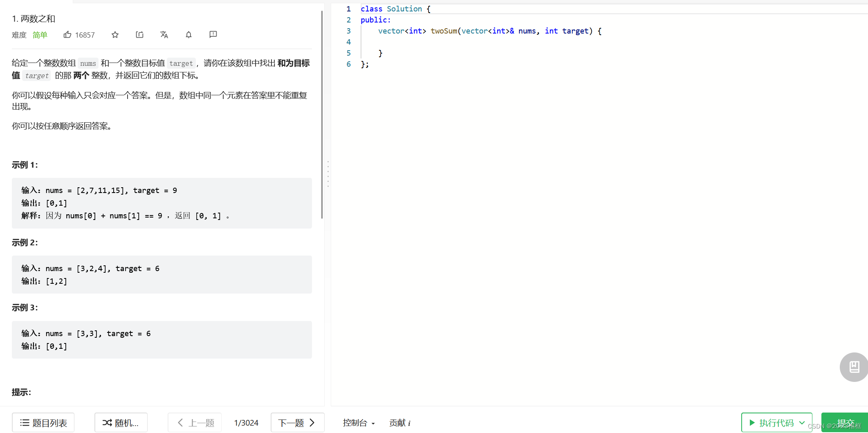This screenshot has width=868, height=433.
Task: Click the 16857 likes count
Action: point(85,35)
